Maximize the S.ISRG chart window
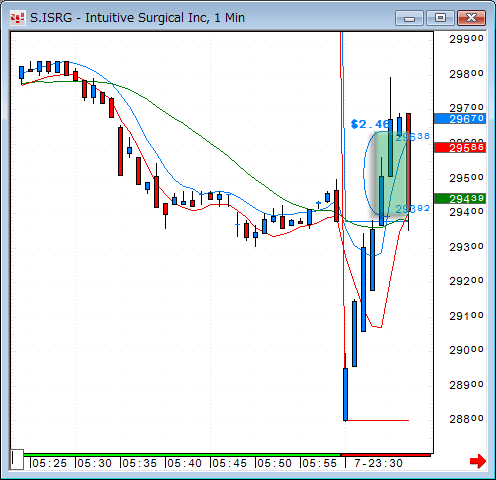Image resolution: width=496 pixels, height=480 pixels. 440,18
